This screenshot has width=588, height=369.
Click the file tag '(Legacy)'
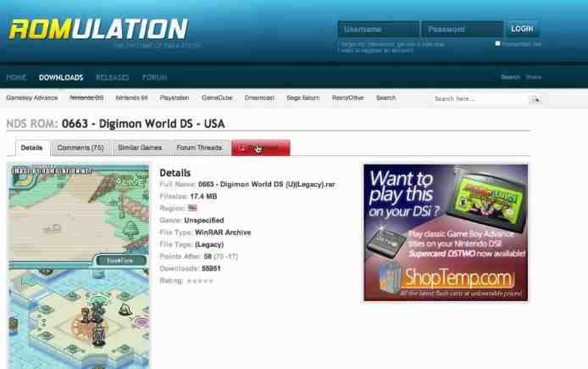(209, 244)
